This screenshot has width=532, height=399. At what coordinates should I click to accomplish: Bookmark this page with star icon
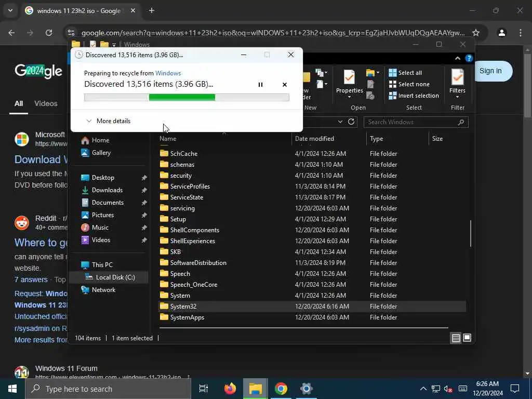coord(476,33)
